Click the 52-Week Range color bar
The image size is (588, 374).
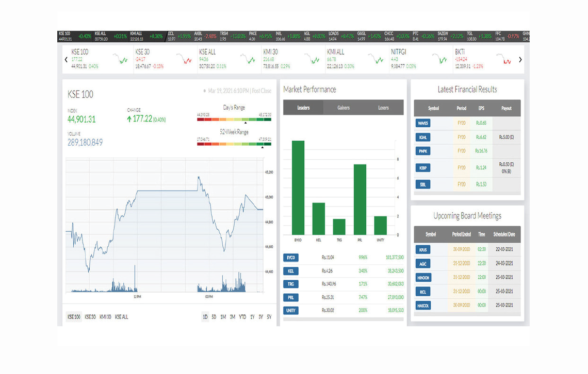(x=234, y=144)
